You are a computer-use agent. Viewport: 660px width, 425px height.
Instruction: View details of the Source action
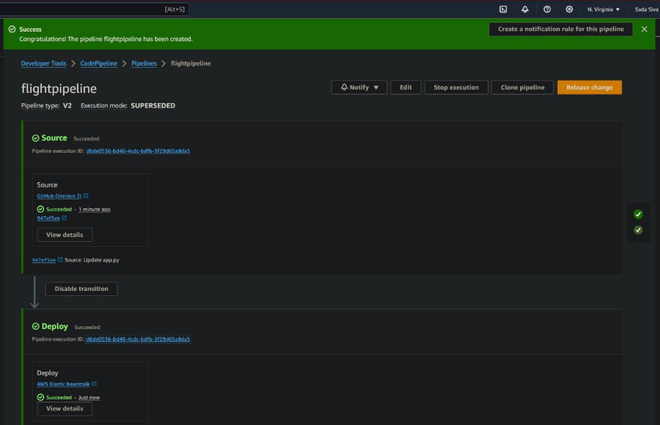(x=64, y=234)
